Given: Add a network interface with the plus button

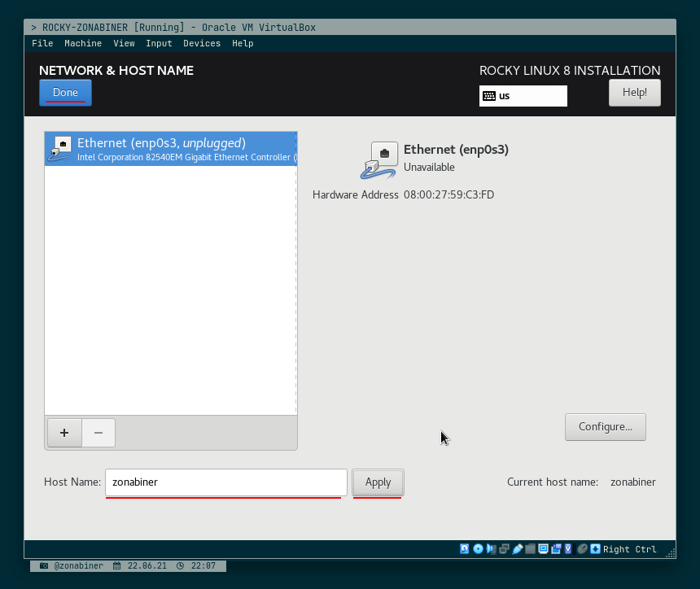Looking at the screenshot, I should [x=63, y=433].
